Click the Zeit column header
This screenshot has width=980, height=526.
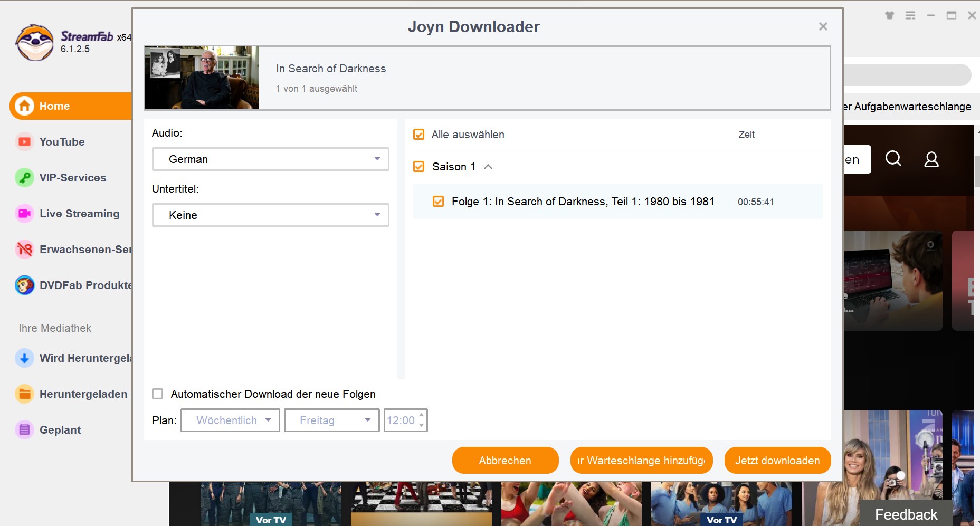click(x=746, y=135)
